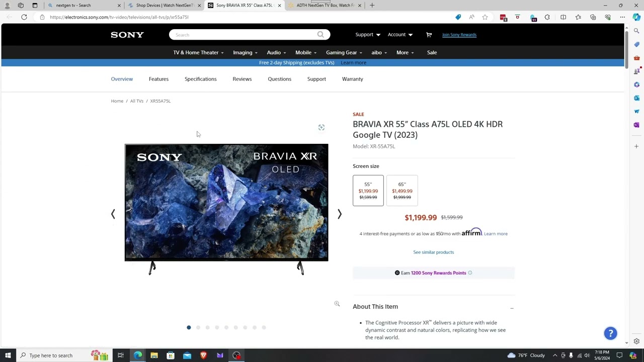This screenshot has width=644, height=362.
Task: Launch Brave browser from taskbar
Action: pos(203,355)
